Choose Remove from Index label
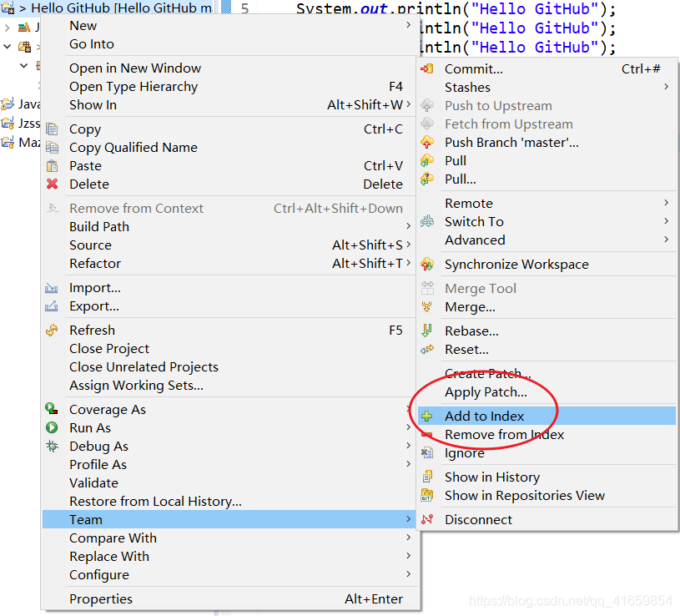 504,434
